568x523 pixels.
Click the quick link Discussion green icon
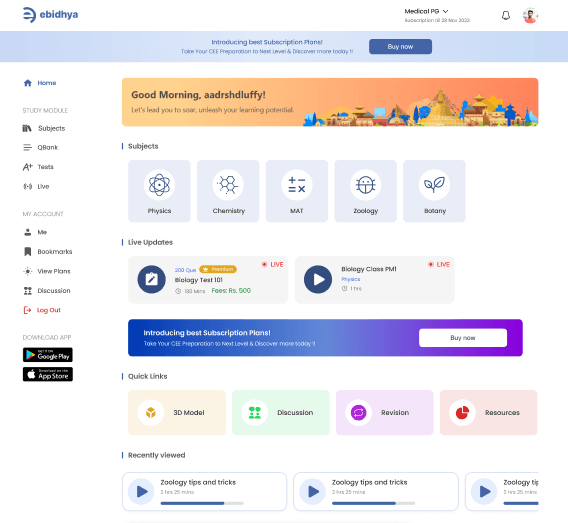point(255,413)
